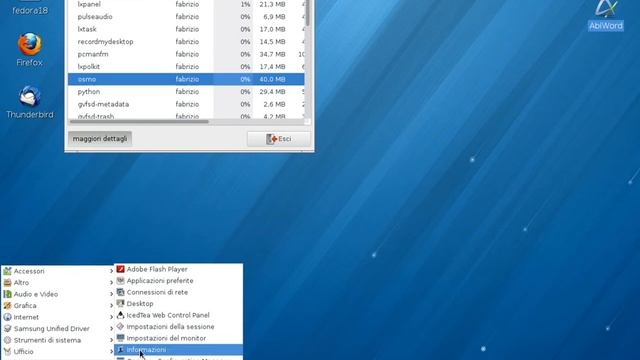Click the Grafica category icon
Image resolution: width=640 pixels, height=360 pixels.
[x=7, y=305]
